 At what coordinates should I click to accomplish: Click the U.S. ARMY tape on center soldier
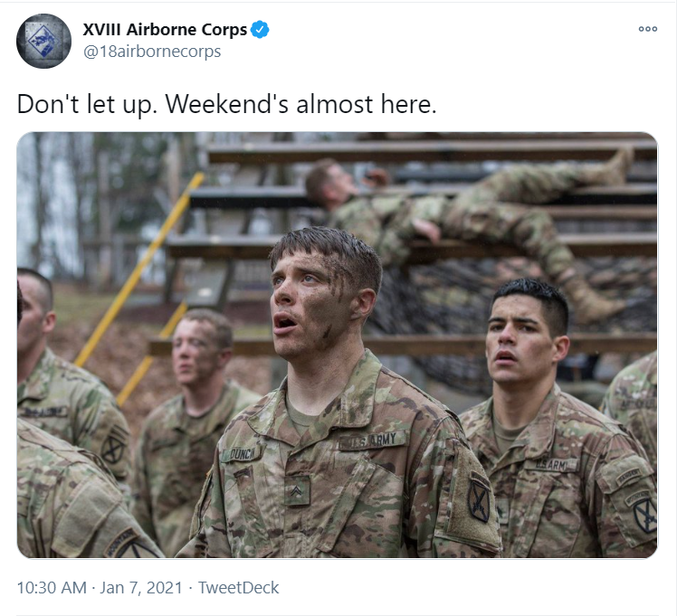[372, 441]
